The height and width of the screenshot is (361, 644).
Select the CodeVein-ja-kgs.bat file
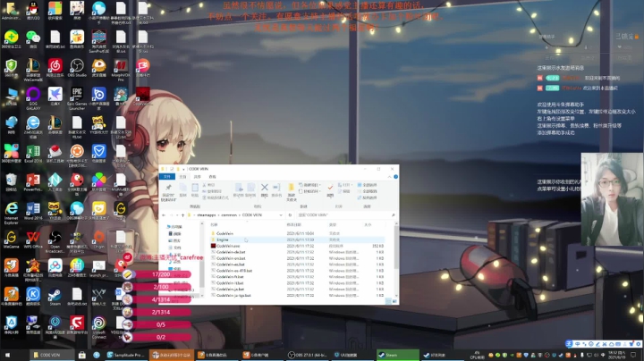point(297,295)
